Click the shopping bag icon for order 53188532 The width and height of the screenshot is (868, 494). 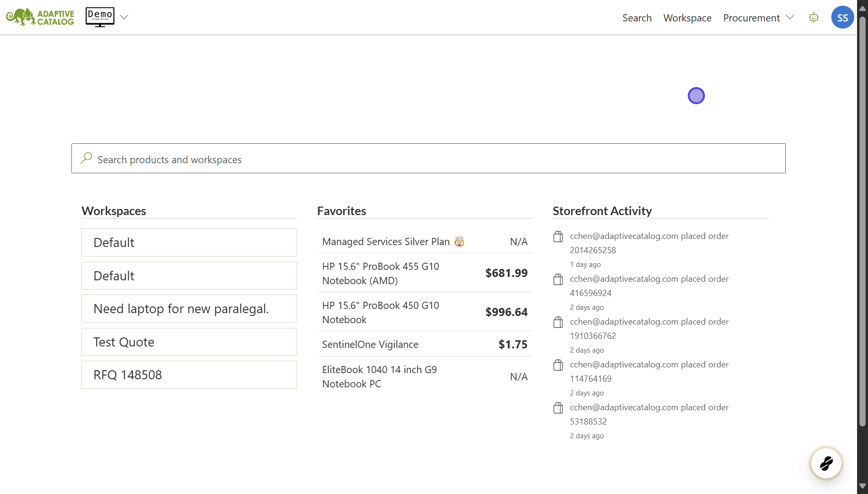[558, 408]
